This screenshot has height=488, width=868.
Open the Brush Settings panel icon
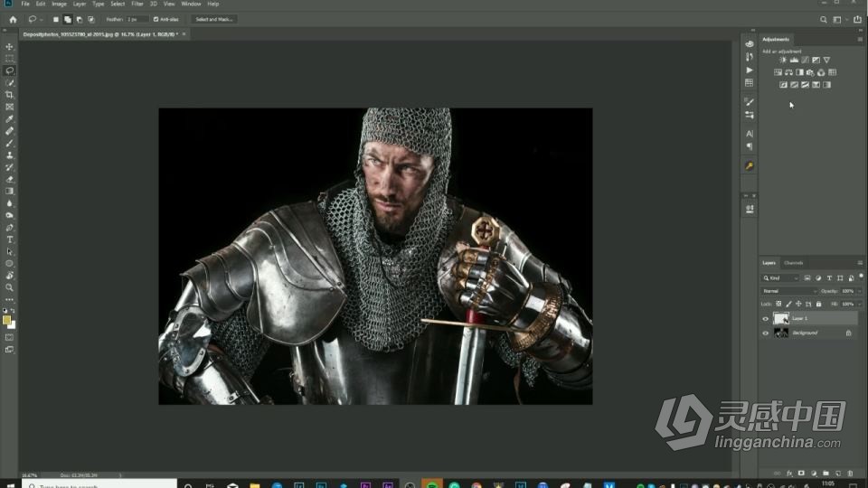749,102
